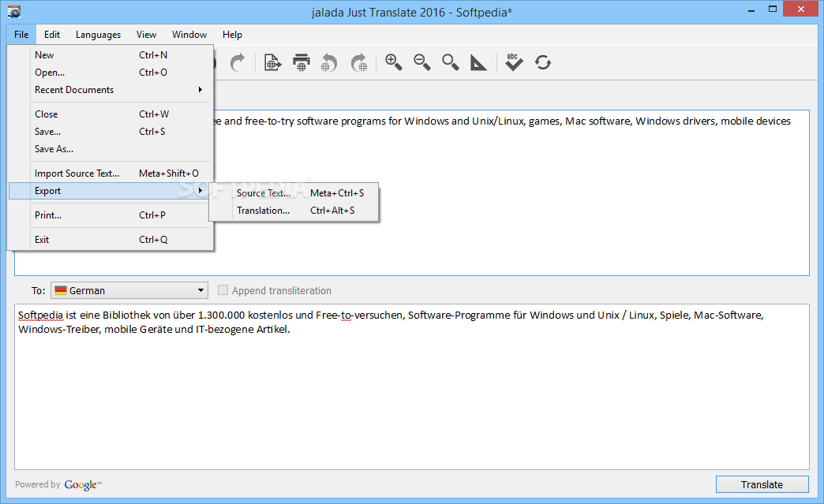Choose Print... from the File menu
824x504 pixels.
pos(110,215)
